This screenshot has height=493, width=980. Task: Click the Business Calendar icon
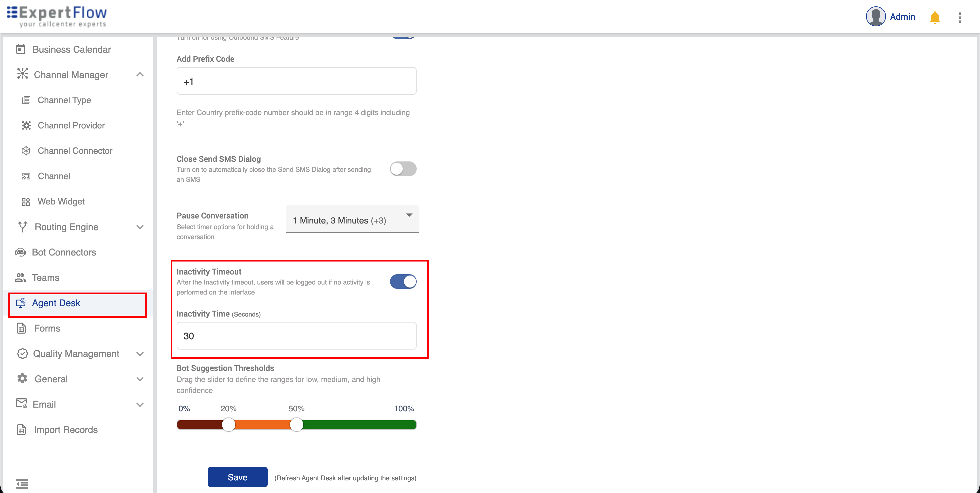[22, 49]
